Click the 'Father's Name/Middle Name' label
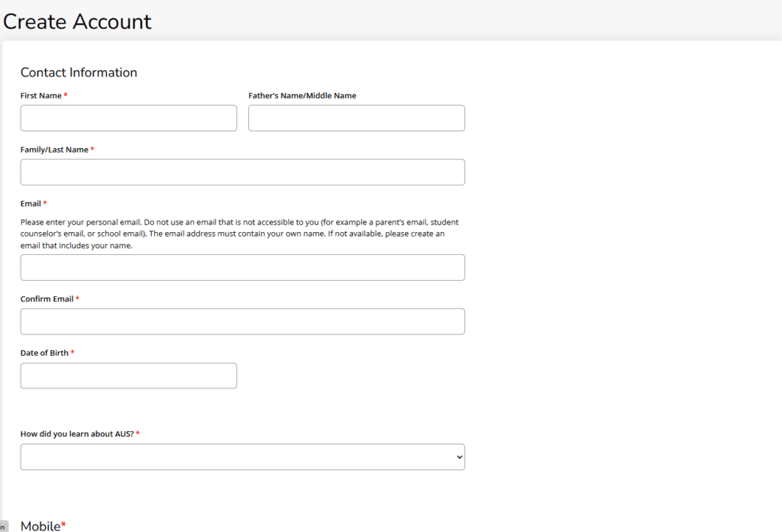 coord(302,95)
